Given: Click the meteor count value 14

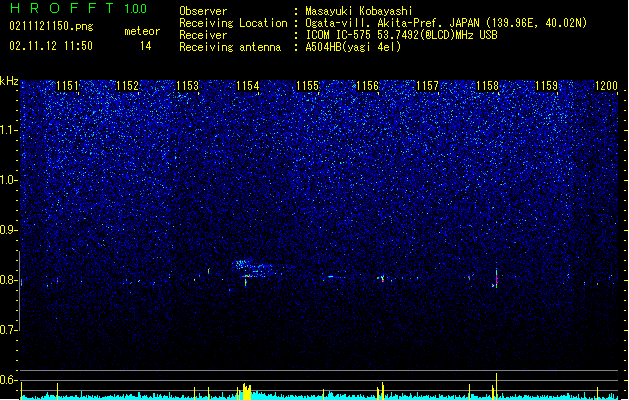Looking at the screenshot, I should [146, 46].
